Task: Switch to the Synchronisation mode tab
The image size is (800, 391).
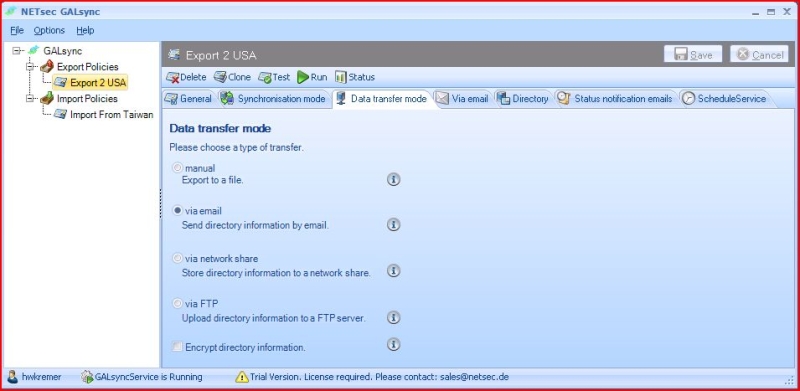Action: pos(273,99)
